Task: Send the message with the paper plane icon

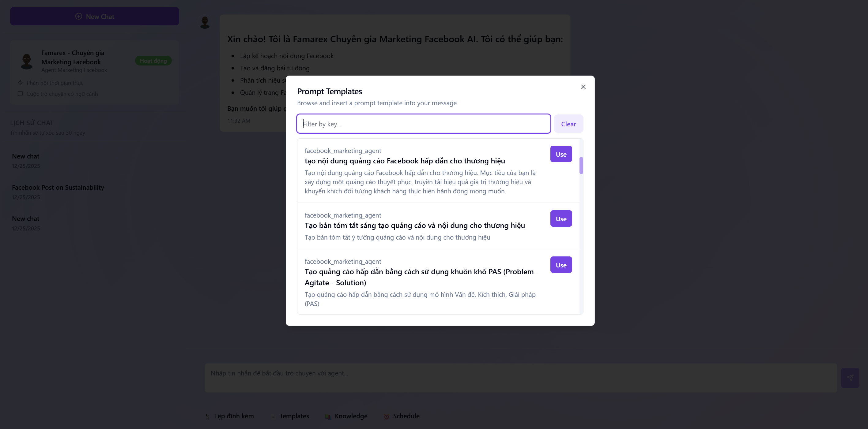Action: click(x=850, y=378)
